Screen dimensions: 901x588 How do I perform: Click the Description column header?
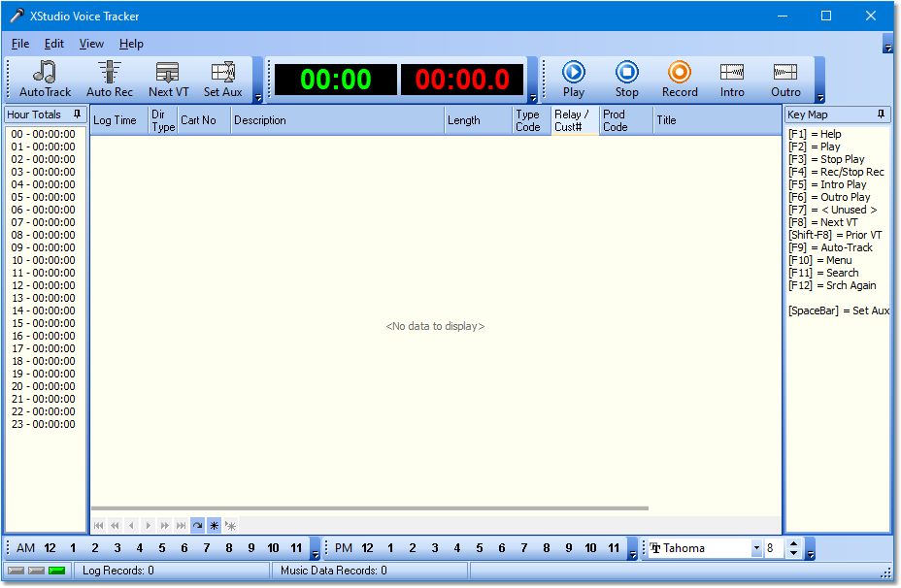pos(338,120)
